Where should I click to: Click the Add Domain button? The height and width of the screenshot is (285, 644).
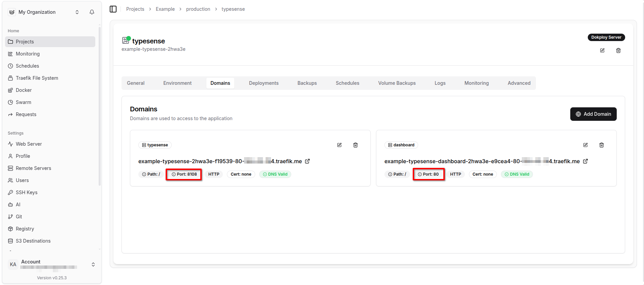593,114
